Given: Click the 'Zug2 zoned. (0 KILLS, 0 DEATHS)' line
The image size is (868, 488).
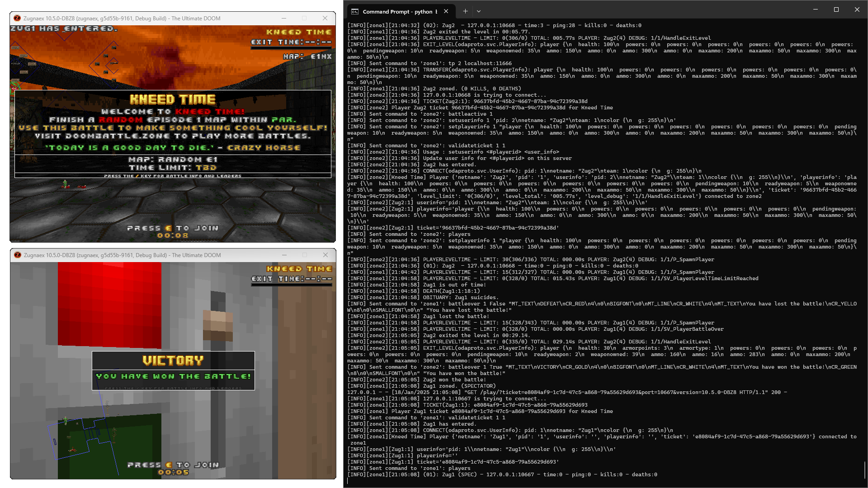Looking at the screenshot, I should [434, 89].
